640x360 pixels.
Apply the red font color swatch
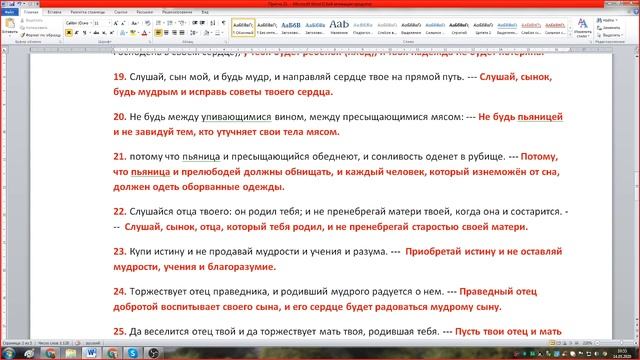click(x=144, y=33)
